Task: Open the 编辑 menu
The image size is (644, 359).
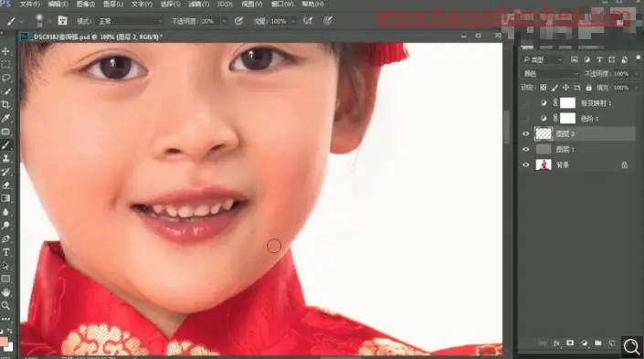Action: tap(58, 4)
